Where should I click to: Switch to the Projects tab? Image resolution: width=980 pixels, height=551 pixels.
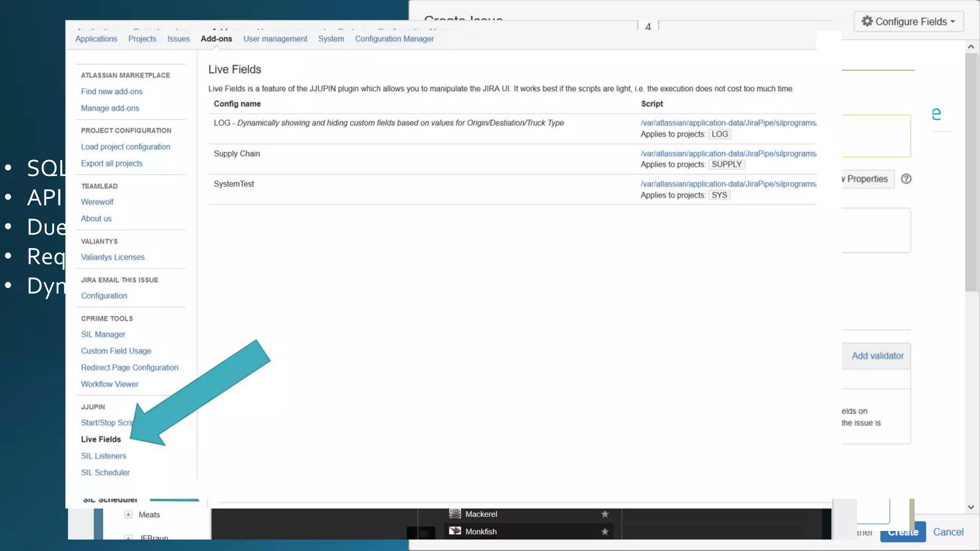point(142,39)
